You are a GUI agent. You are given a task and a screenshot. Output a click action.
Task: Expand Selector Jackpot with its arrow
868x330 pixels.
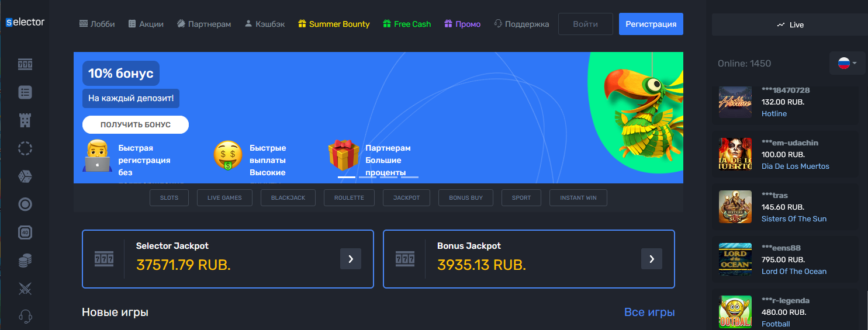351,259
